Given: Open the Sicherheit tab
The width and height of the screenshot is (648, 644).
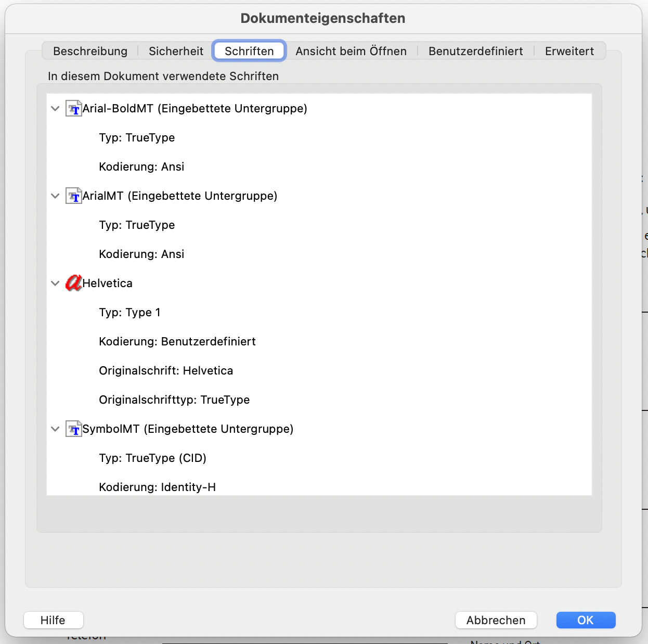Looking at the screenshot, I should click(176, 51).
